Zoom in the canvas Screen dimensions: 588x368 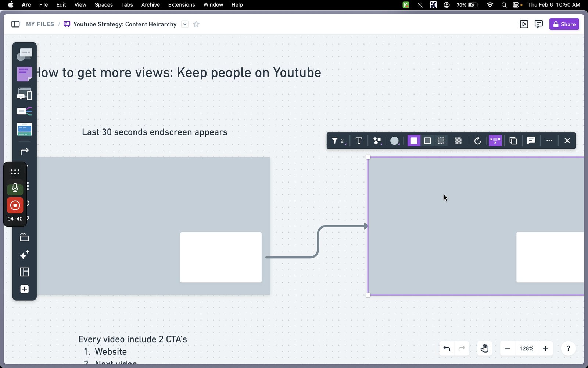click(x=546, y=348)
